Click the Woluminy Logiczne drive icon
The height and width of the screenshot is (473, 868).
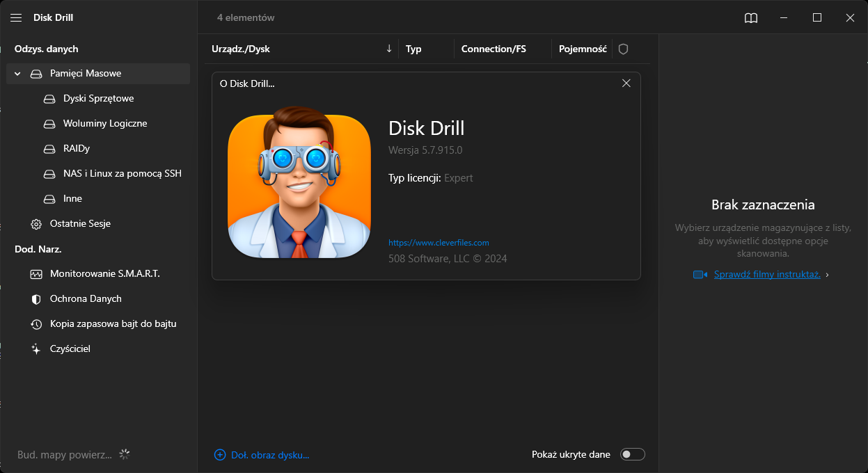click(x=49, y=124)
